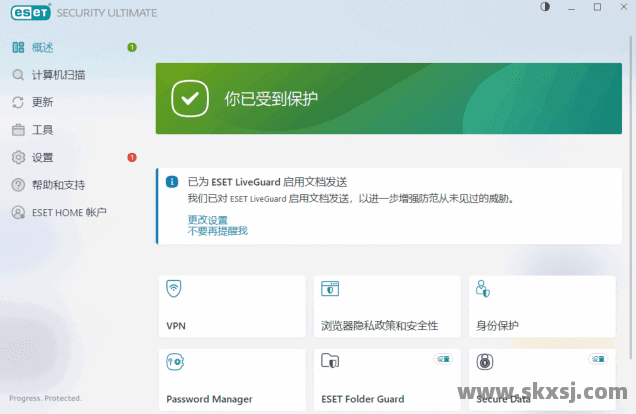Click the 工具 briefcase icon
The image size is (636, 414).
[x=18, y=130]
